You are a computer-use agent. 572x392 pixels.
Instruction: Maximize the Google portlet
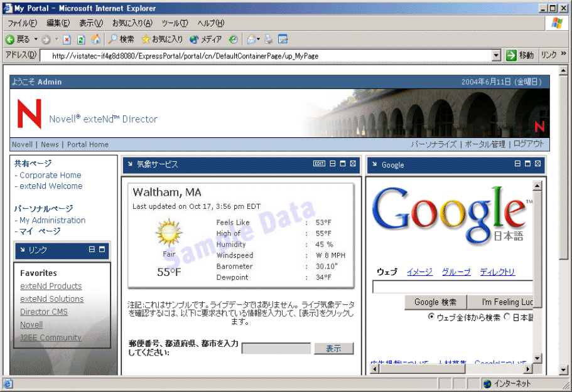pyautogui.click(x=527, y=164)
